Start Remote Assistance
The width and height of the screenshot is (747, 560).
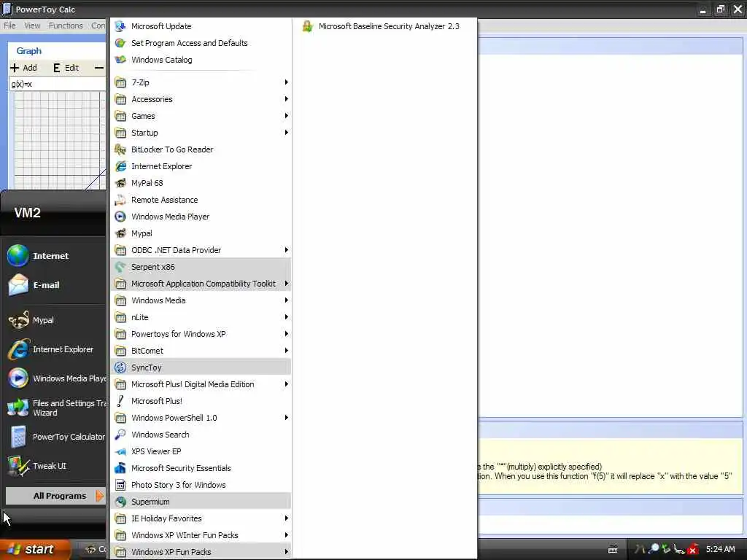[x=201, y=200]
